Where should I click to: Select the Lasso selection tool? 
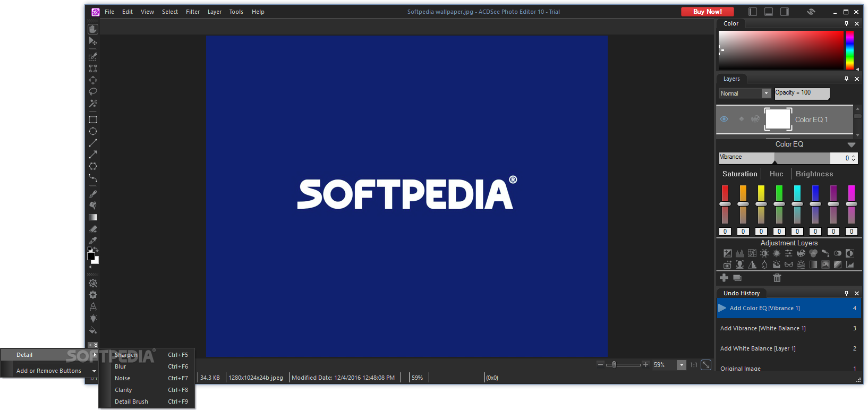(93, 92)
